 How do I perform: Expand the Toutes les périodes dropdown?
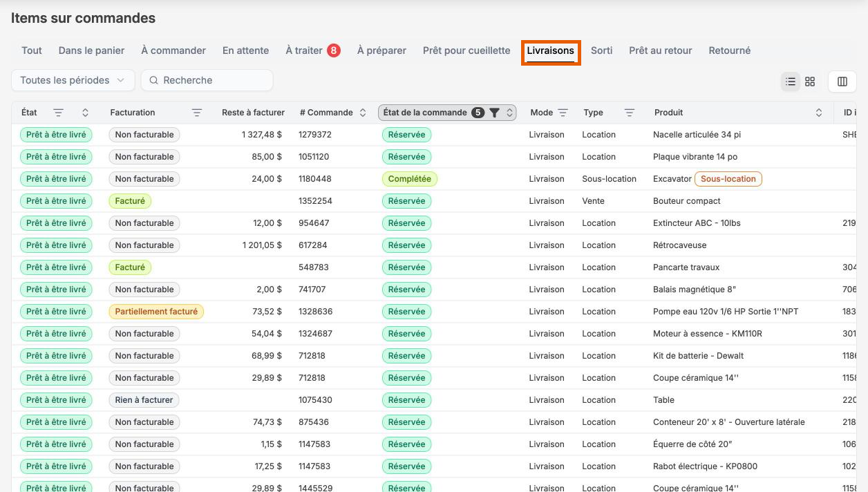tap(73, 80)
